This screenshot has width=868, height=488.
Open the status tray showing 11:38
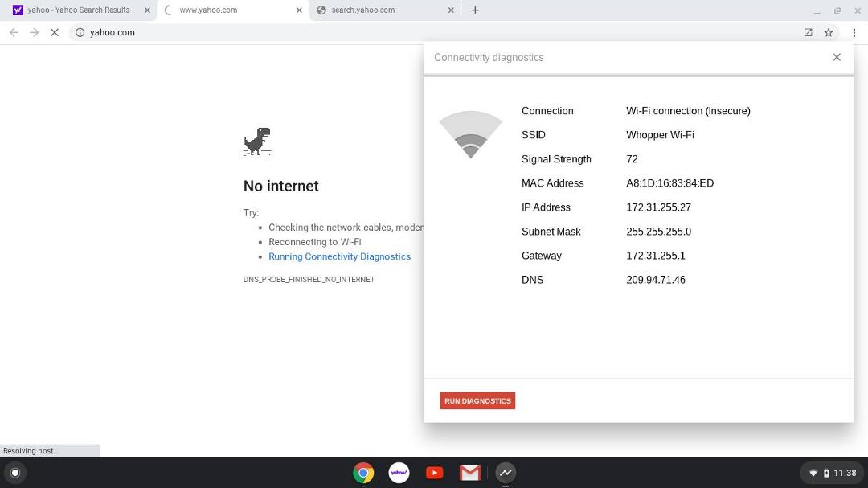(832, 473)
